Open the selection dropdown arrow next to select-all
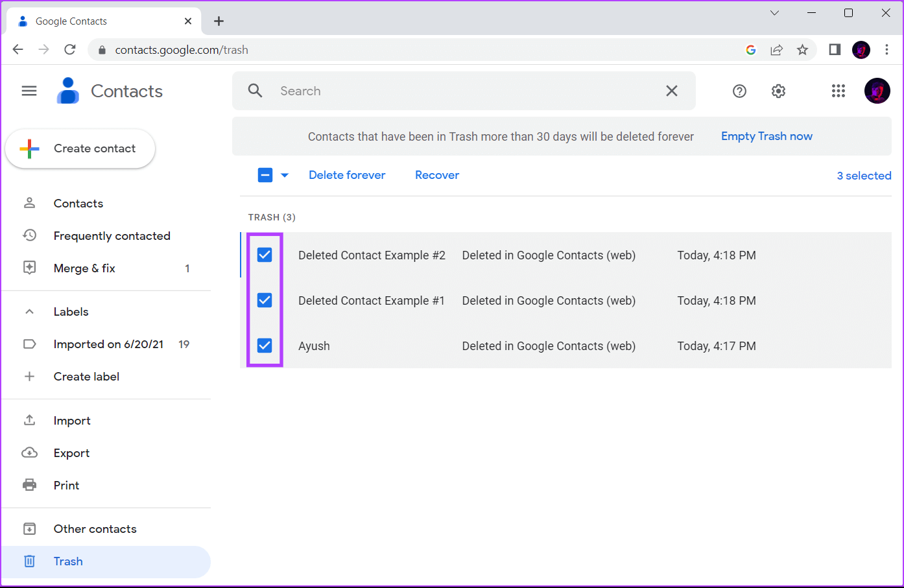 [x=285, y=175]
